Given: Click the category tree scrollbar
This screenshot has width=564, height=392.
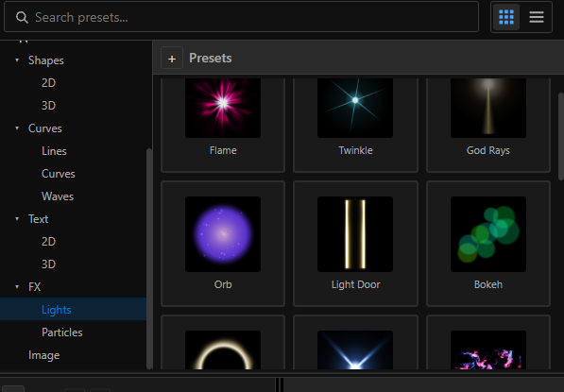Looking at the screenshot, I should coord(149,258).
